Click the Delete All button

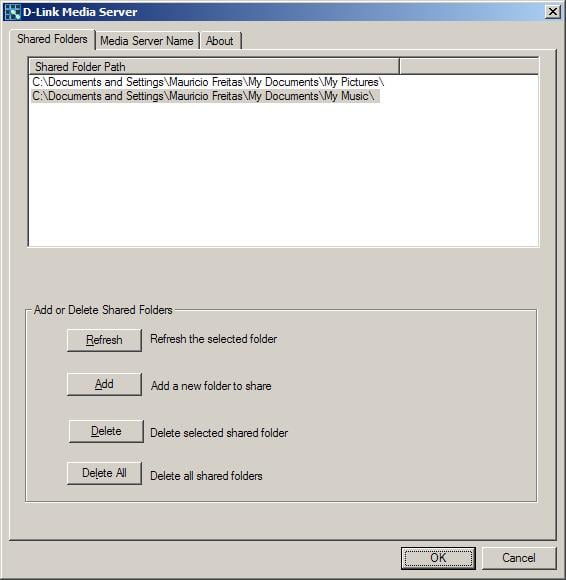(104, 473)
